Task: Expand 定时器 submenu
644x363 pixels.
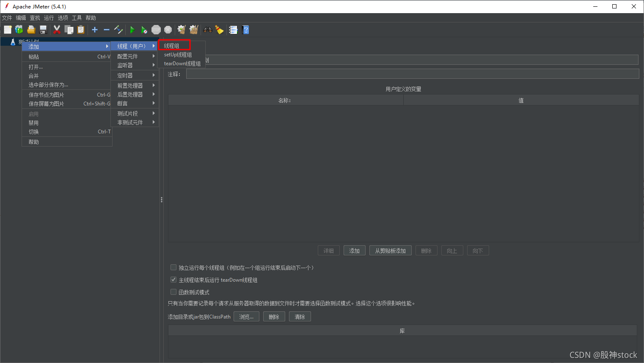Action: (x=135, y=75)
